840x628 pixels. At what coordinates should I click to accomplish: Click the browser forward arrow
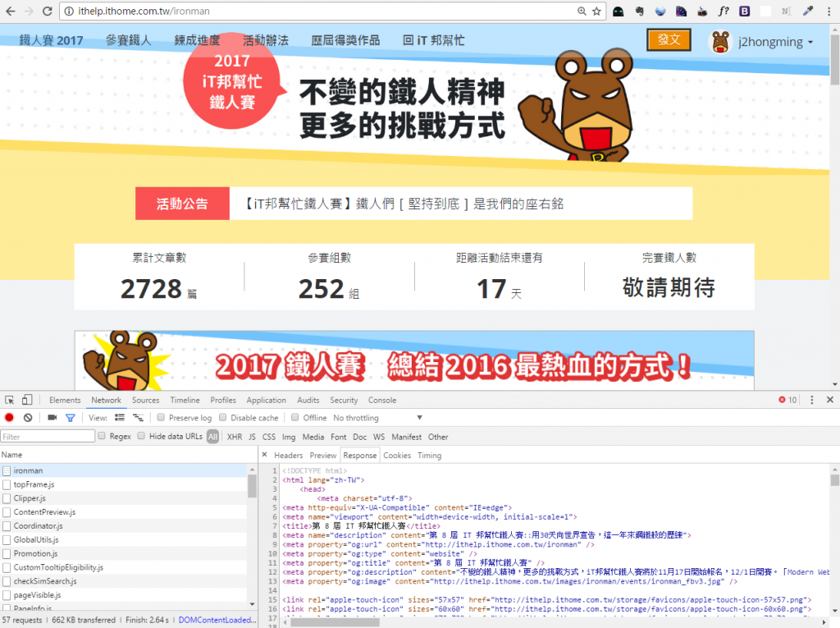point(29,11)
